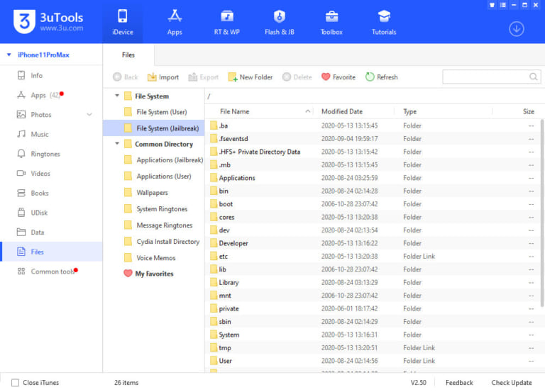Select the private folder row
This screenshot has width=545, height=392.
coord(373,308)
